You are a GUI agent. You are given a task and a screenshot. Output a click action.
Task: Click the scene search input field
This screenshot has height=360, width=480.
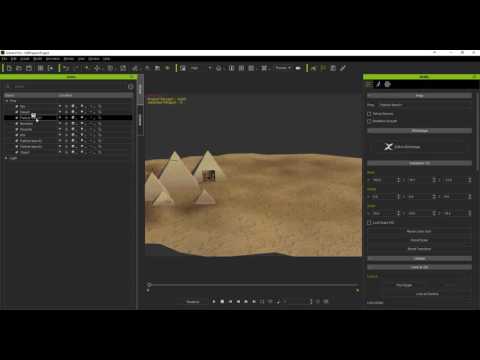pyautogui.click(x=69, y=87)
